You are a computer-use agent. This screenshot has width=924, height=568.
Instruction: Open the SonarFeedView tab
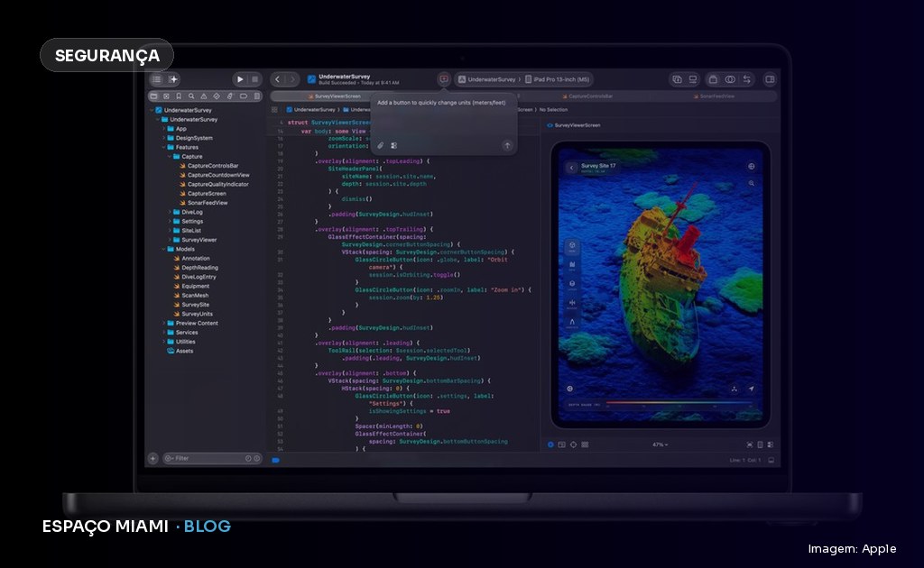coord(714,96)
